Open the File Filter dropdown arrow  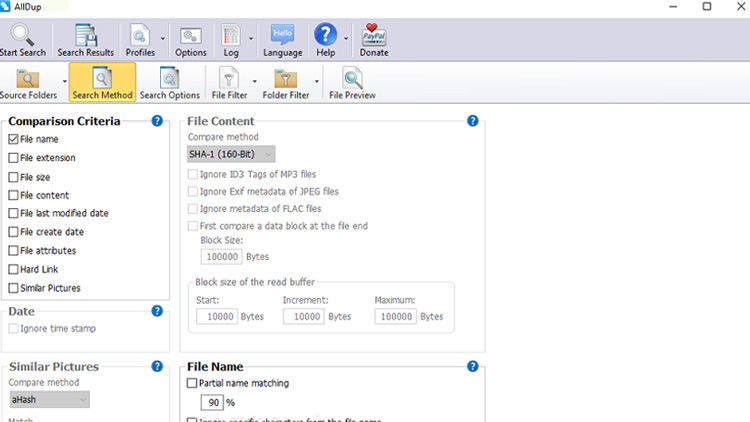tap(254, 81)
